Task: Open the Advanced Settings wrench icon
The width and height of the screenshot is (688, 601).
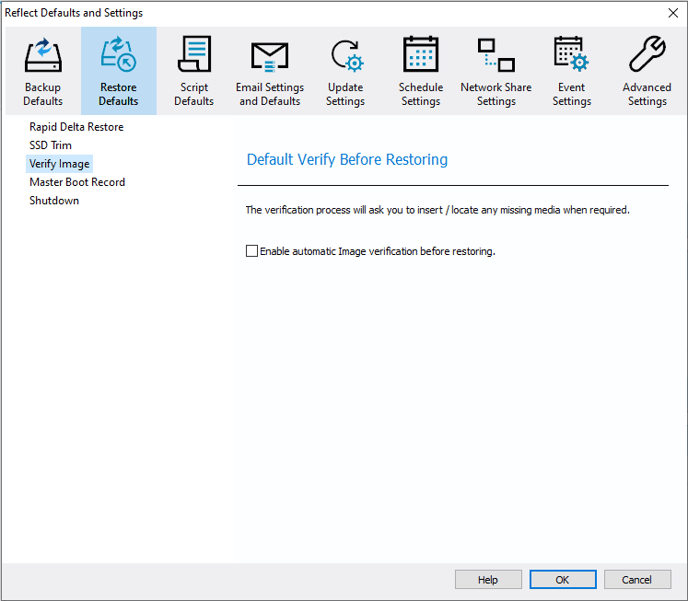Action: 647,54
